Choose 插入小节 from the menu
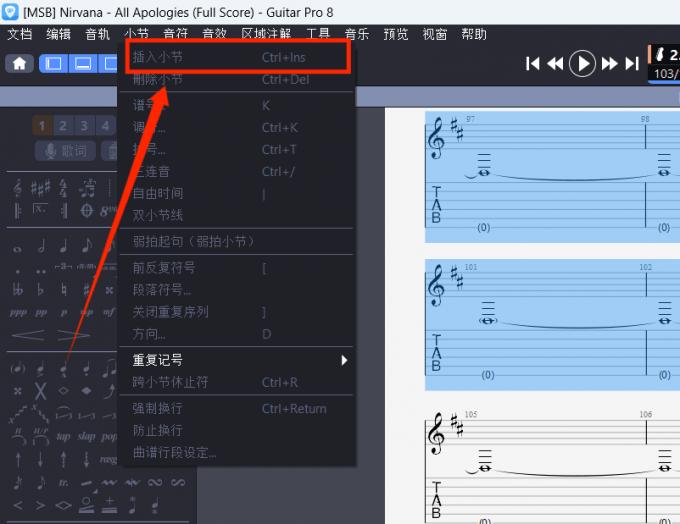The height and width of the screenshot is (524, 680). pos(237,57)
